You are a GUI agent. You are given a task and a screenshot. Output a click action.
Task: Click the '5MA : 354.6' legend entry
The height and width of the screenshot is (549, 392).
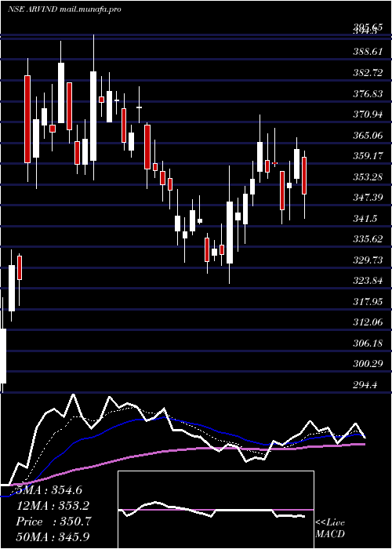(x=48, y=490)
